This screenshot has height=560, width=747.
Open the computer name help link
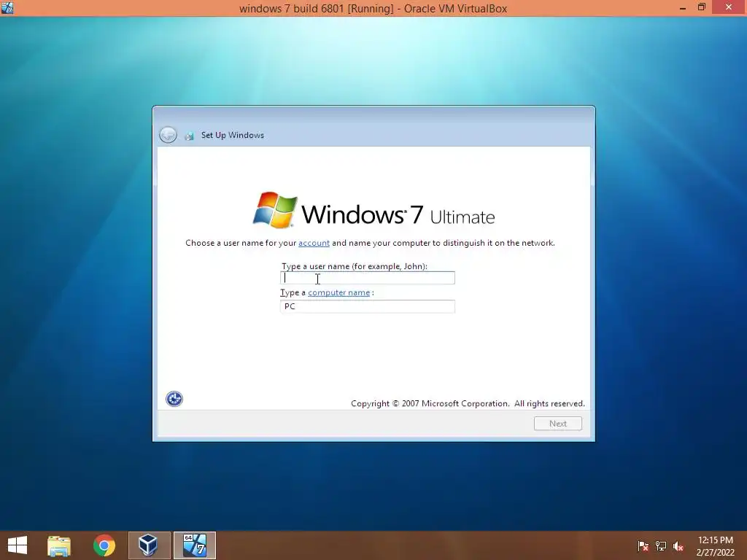pos(338,292)
